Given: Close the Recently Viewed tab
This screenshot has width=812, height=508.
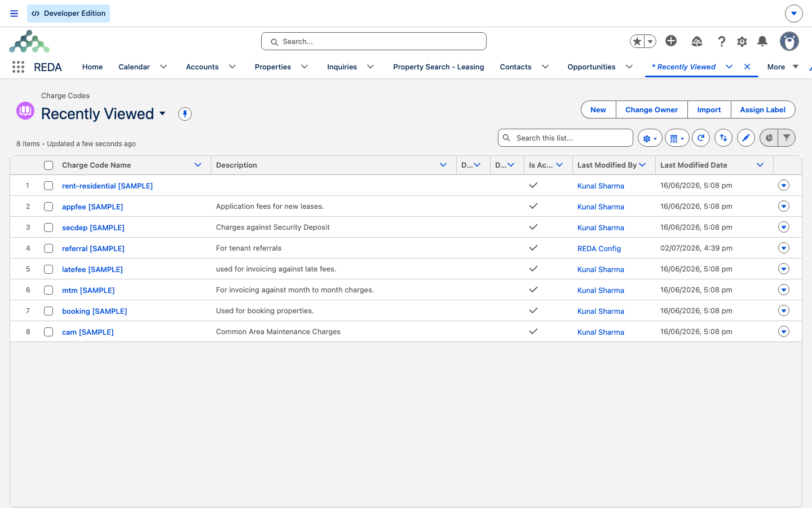Looking at the screenshot, I should (747, 67).
